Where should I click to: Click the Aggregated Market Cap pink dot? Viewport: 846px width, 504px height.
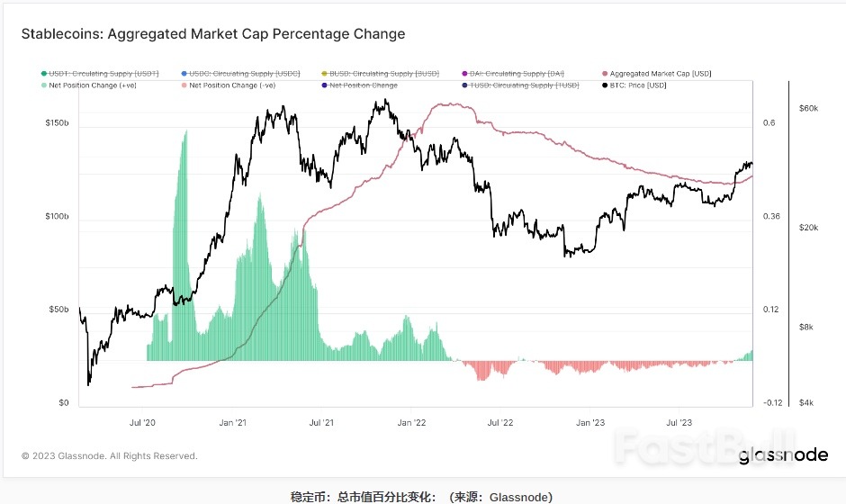coord(605,73)
